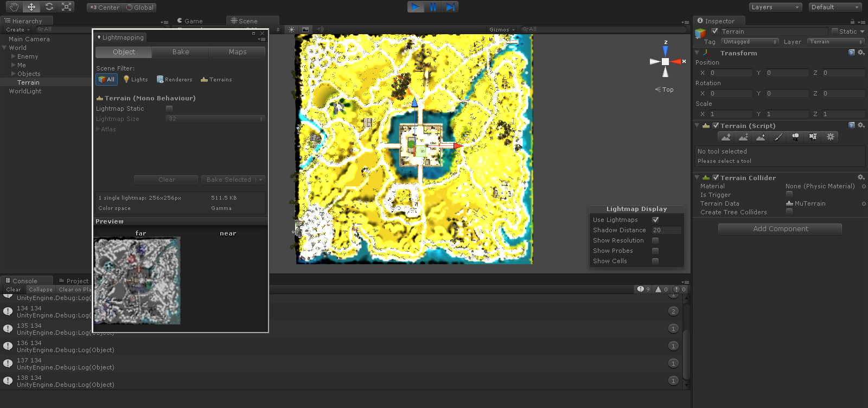Open the Create dropdown in Hierarchy
The height and width of the screenshot is (408, 868).
(x=18, y=30)
